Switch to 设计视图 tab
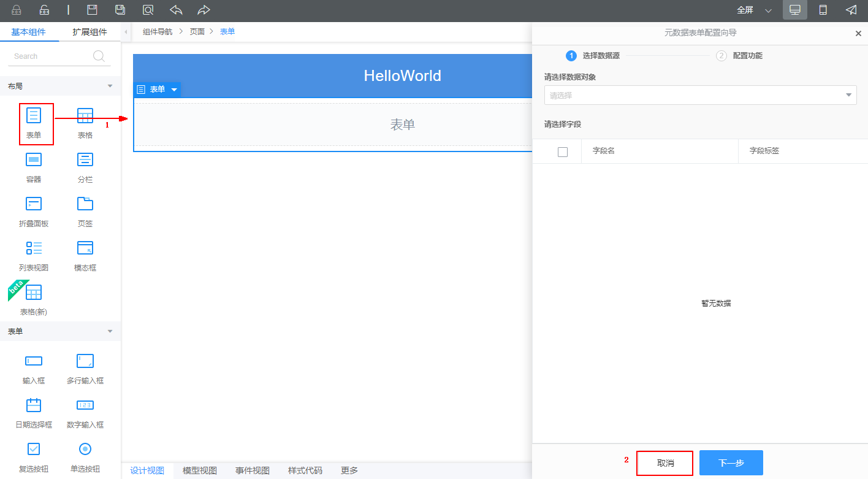This screenshot has height=479, width=868. [x=147, y=470]
